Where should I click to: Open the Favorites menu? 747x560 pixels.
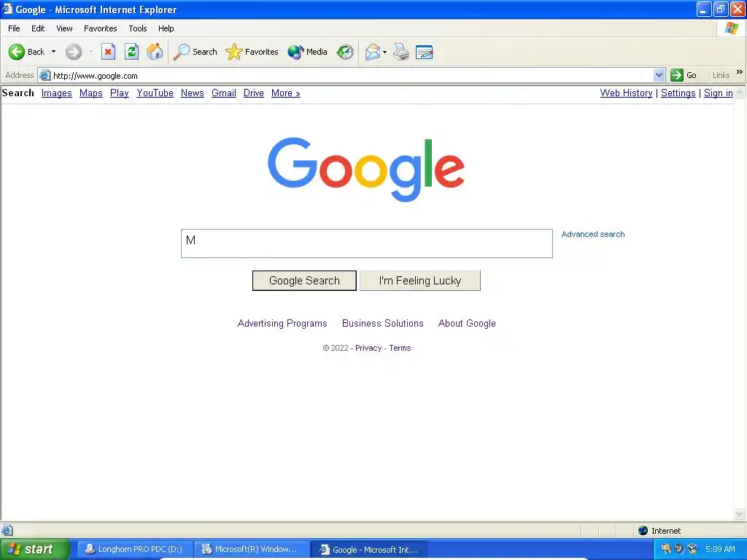101,28
